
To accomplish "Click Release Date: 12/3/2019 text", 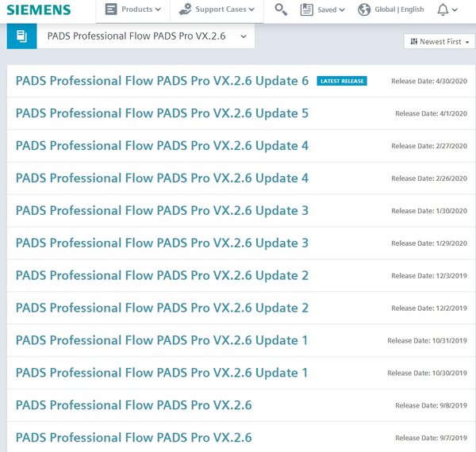I will click(x=429, y=276).
